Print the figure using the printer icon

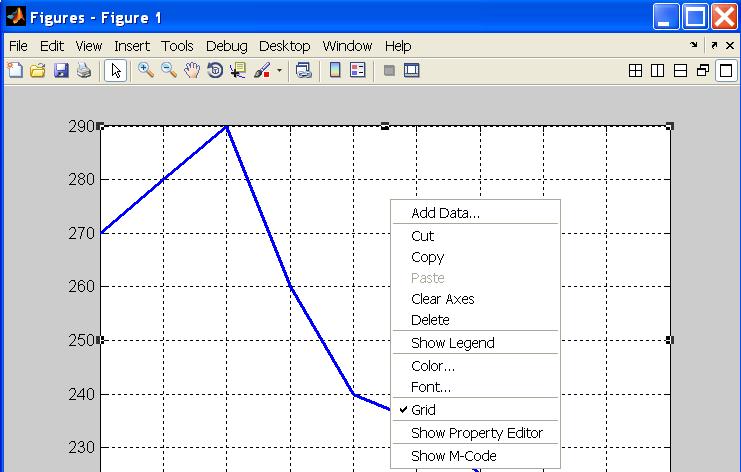point(84,70)
